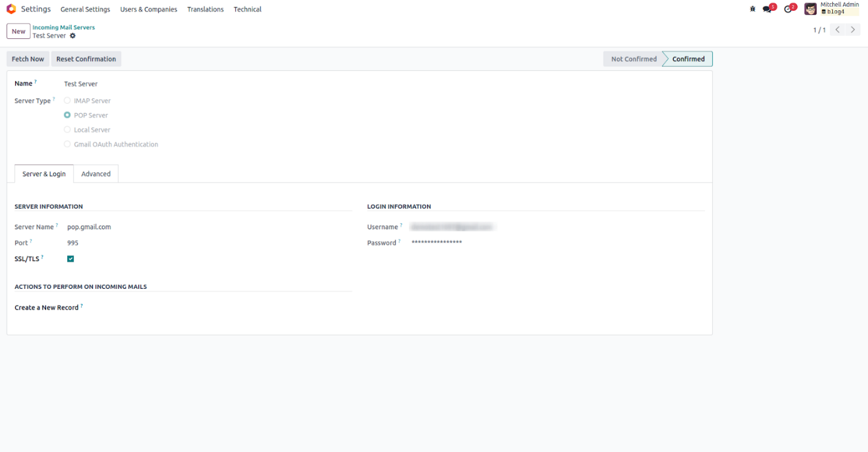Click the Server Name field pop.gmail.com
The image size is (868, 452).
[89, 227]
